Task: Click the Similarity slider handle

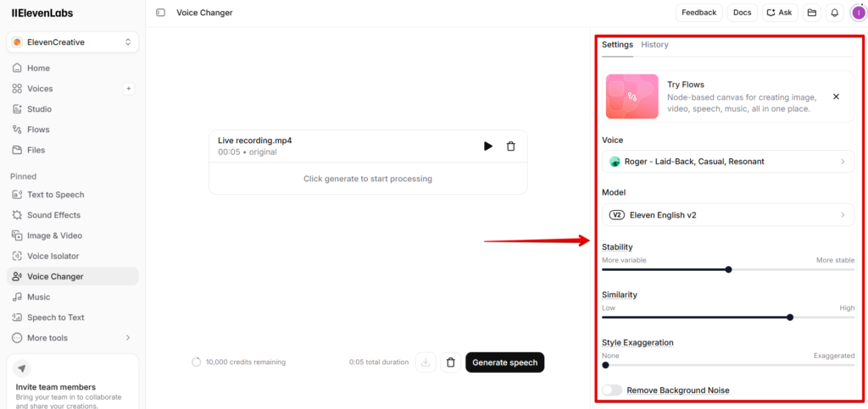Action: point(790,318)
